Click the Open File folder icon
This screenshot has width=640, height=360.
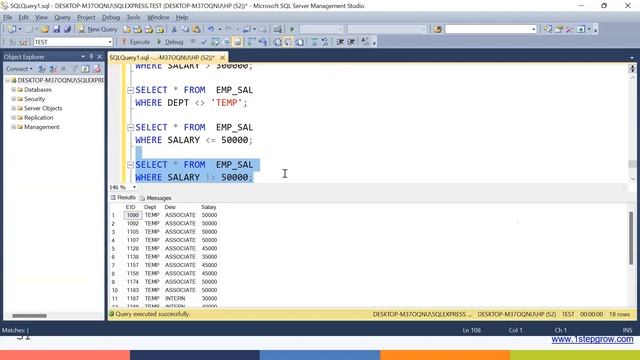click(x=45, y=29)
